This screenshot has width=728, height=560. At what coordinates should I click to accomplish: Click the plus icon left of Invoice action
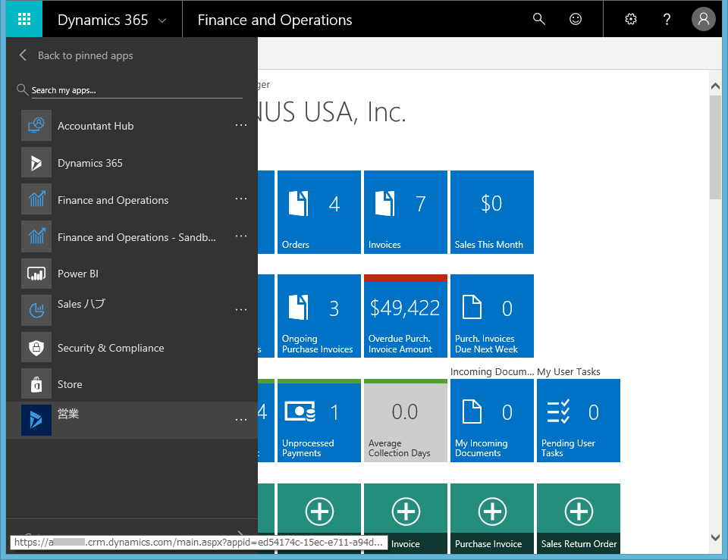tap(319, 512)
